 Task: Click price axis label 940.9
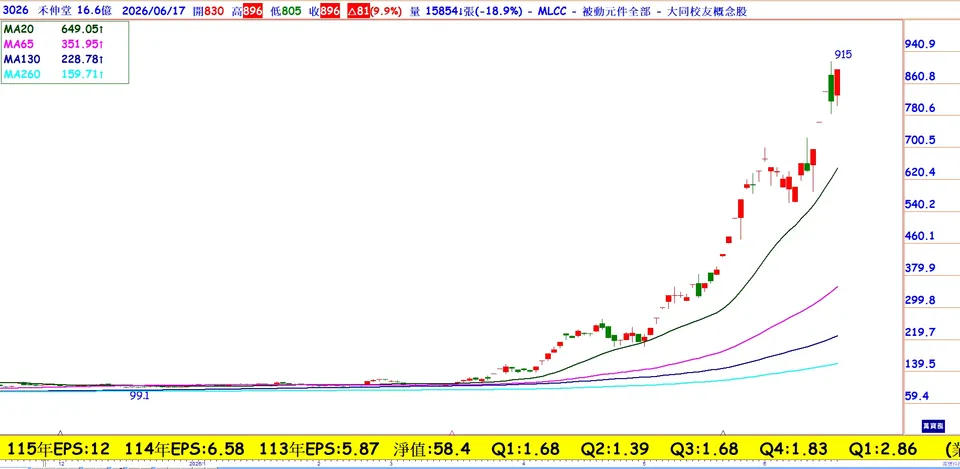click(x=920, y=44)
